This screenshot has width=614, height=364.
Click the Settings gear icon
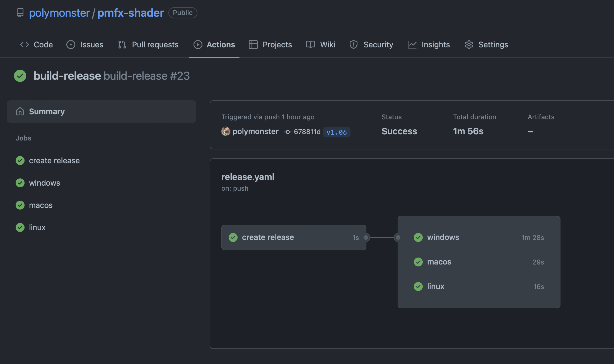pos(469,45)
